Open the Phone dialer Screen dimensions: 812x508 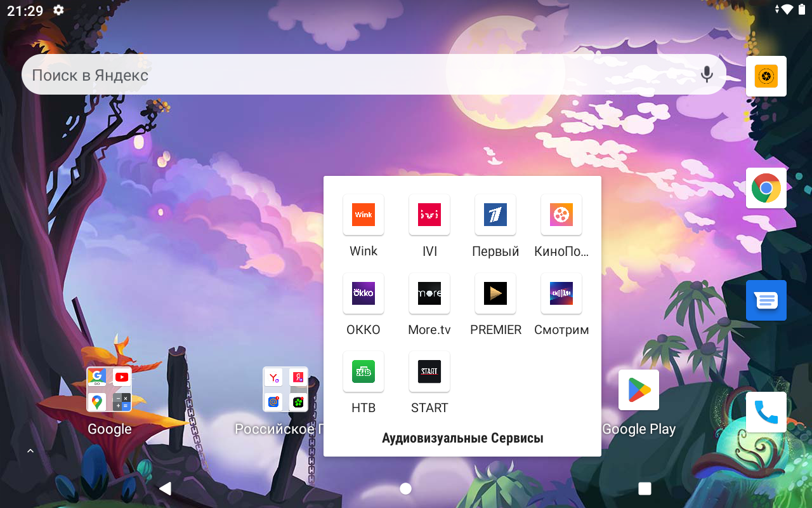click(766, 412)
